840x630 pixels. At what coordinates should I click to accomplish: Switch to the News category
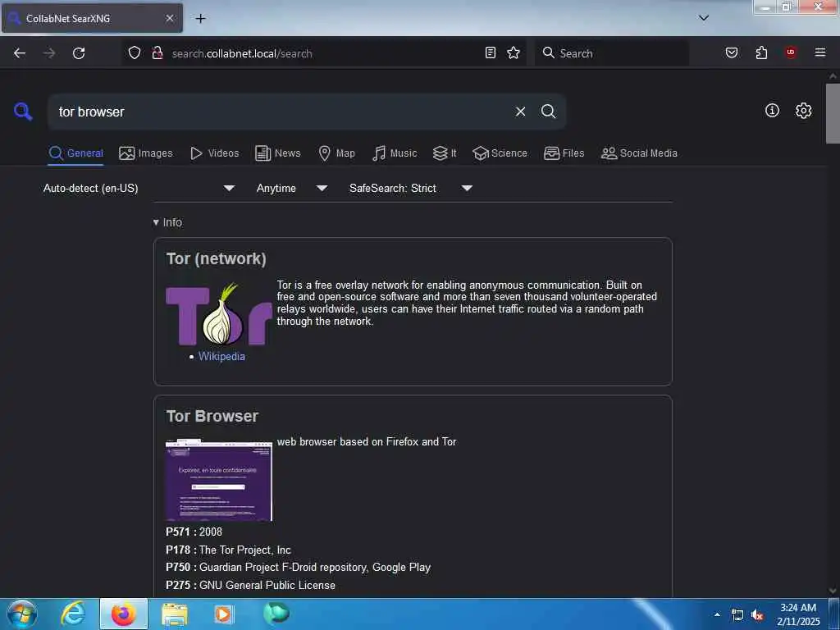[277, 153]
